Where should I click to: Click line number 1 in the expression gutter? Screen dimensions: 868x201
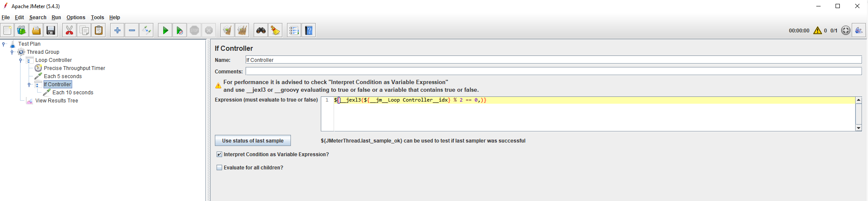[327, 100]
